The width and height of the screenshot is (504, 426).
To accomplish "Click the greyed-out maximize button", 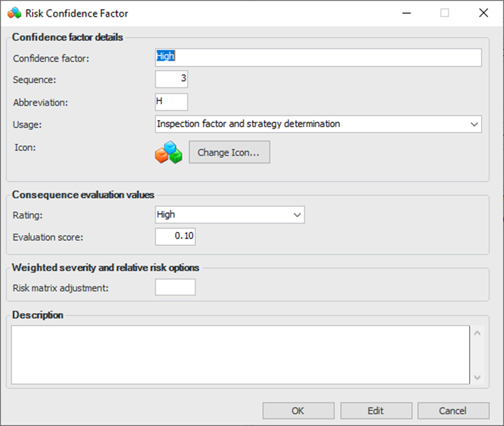I will (445, 13).
